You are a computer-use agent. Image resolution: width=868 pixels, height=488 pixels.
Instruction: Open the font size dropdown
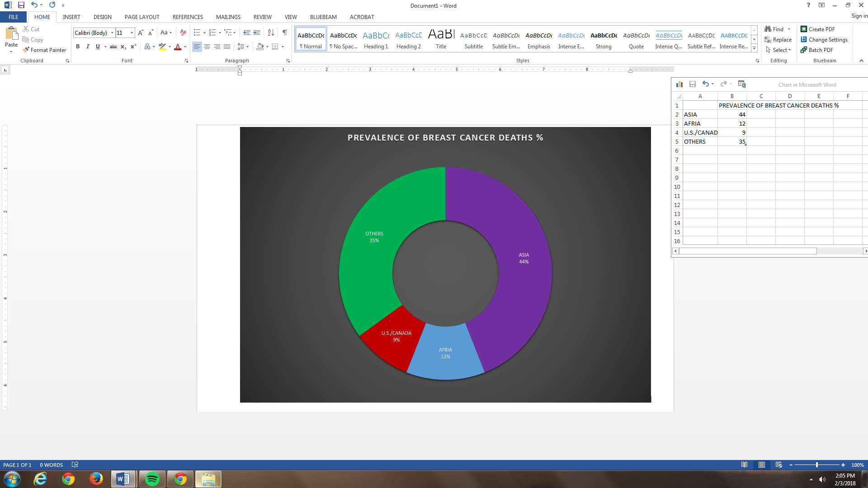point(132,33)
